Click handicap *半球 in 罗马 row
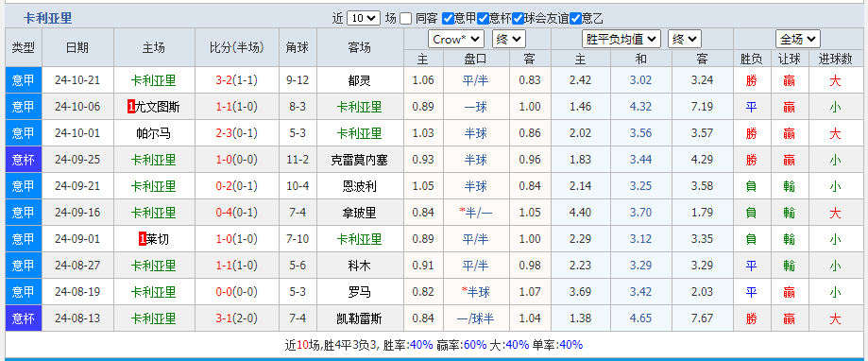 click(x=475, y=292)
